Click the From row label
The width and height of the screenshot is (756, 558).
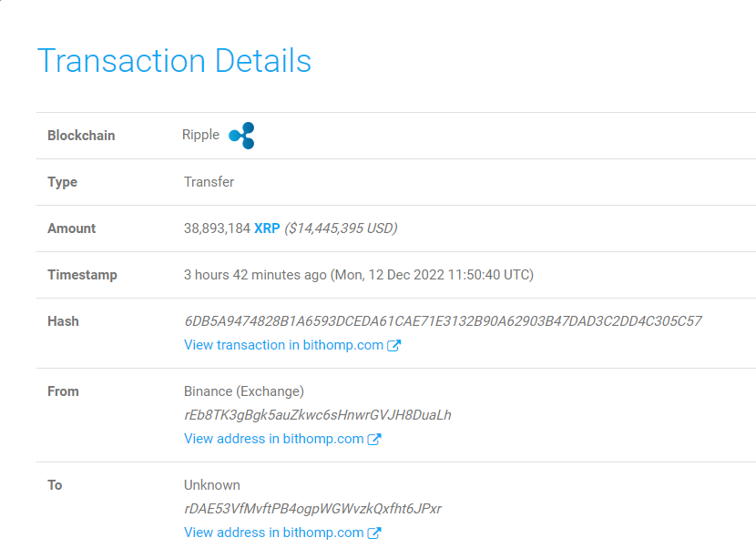coord(63,391)
